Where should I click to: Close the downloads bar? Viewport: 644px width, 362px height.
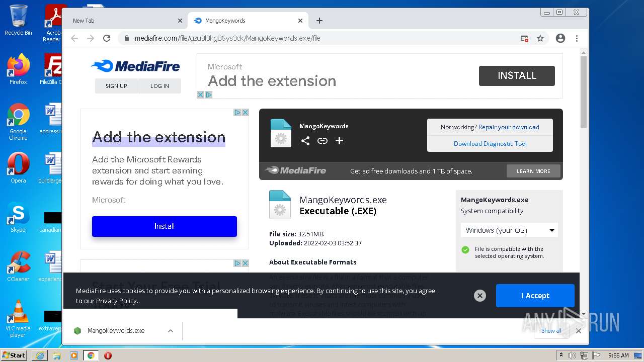tap(579, 331)
